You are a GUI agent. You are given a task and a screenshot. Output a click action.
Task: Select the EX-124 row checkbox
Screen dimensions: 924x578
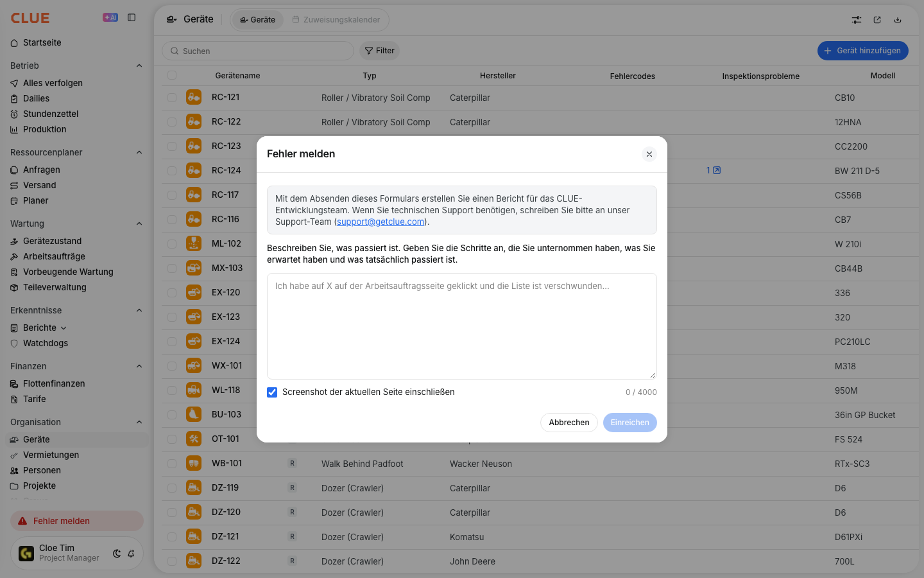(x=172, y=342)
